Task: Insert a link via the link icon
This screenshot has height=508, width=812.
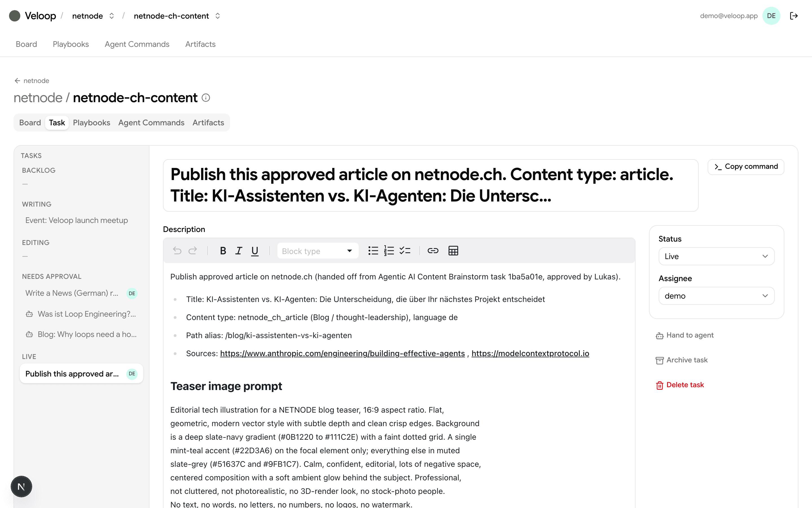Action: click(x=433, y=251)
